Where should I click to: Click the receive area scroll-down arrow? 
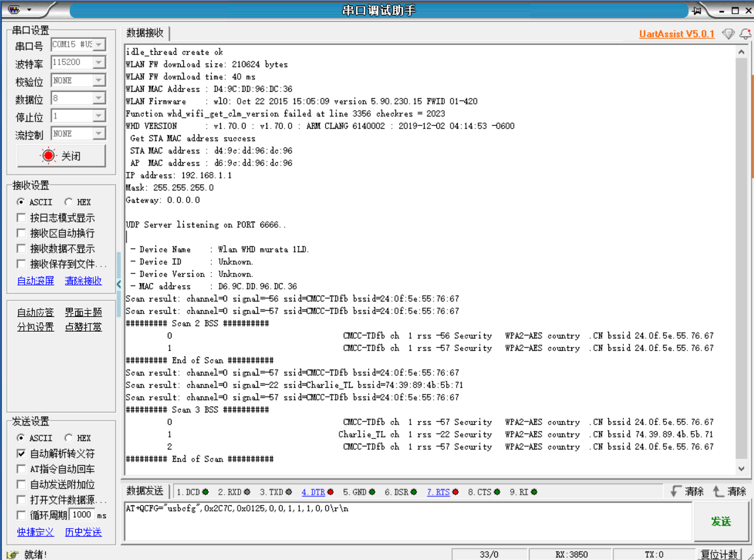742,469
